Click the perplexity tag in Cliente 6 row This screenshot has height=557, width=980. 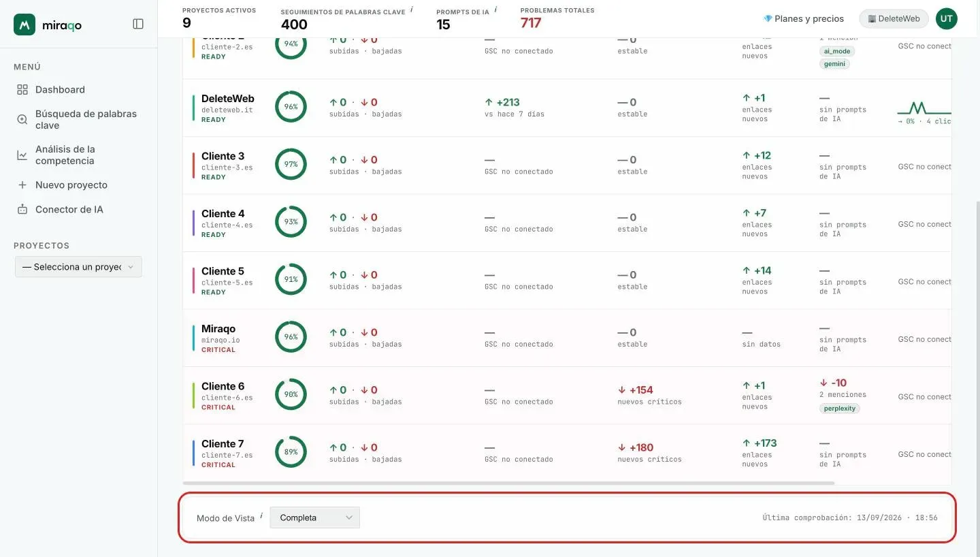[840, 409]
